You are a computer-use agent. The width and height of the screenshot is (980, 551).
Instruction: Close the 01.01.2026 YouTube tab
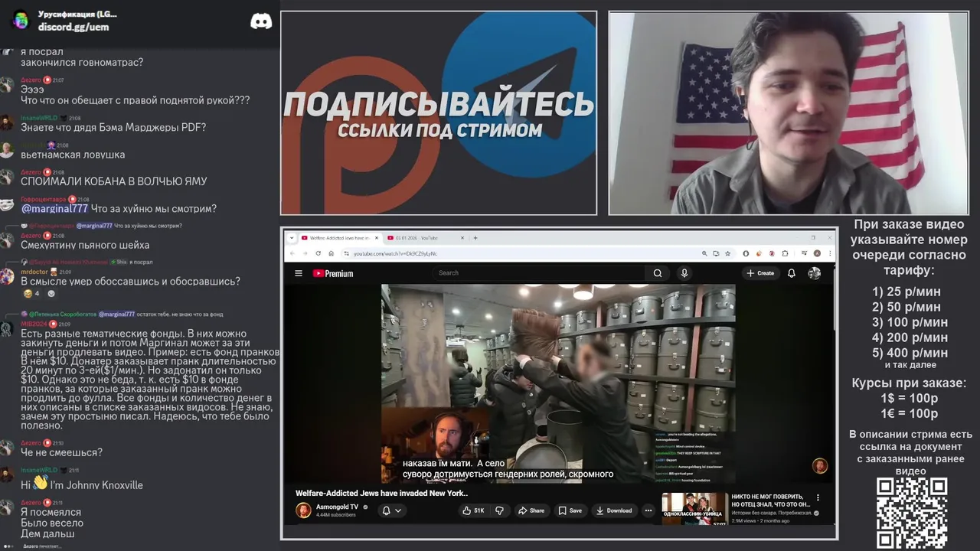[x=462, y=238]
